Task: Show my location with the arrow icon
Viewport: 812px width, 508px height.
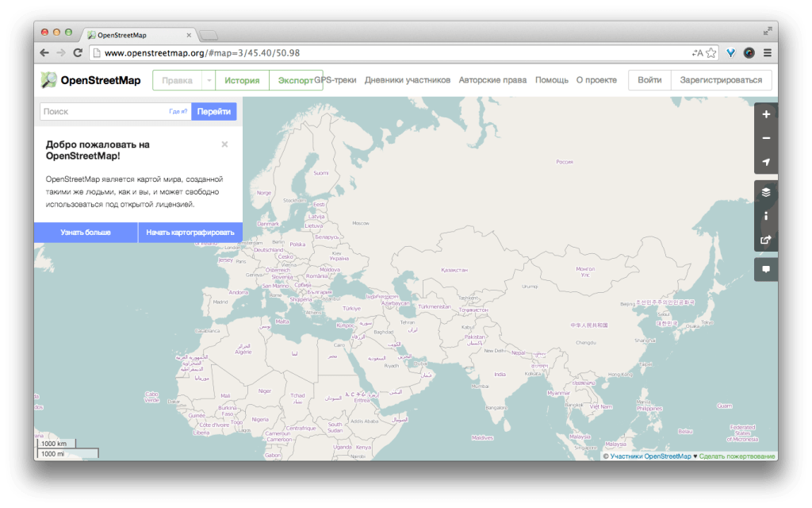Action: (x=766, y=162)
